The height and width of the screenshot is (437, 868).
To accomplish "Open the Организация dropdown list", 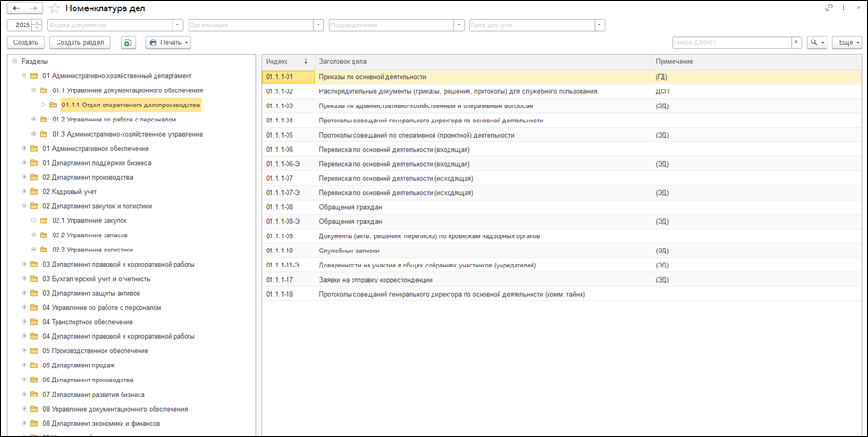I will pos(319,24).
